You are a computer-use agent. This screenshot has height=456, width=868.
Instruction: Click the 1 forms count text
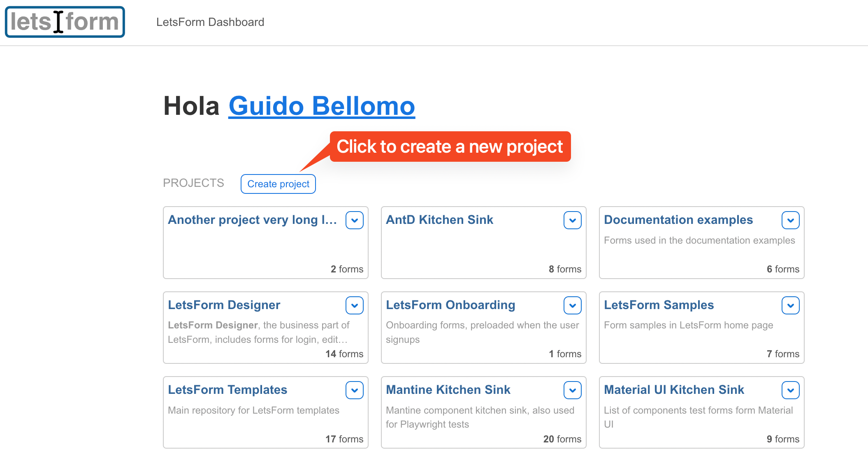pos(565,354)
